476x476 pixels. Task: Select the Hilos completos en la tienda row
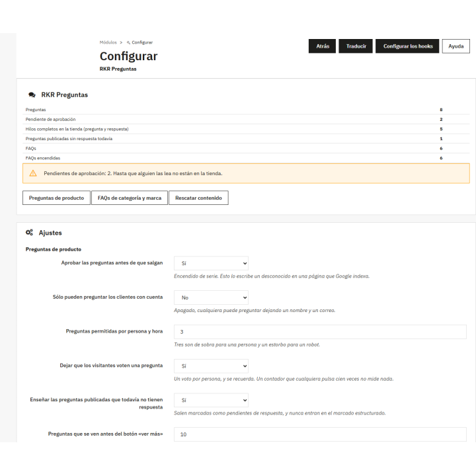point(246,129)
